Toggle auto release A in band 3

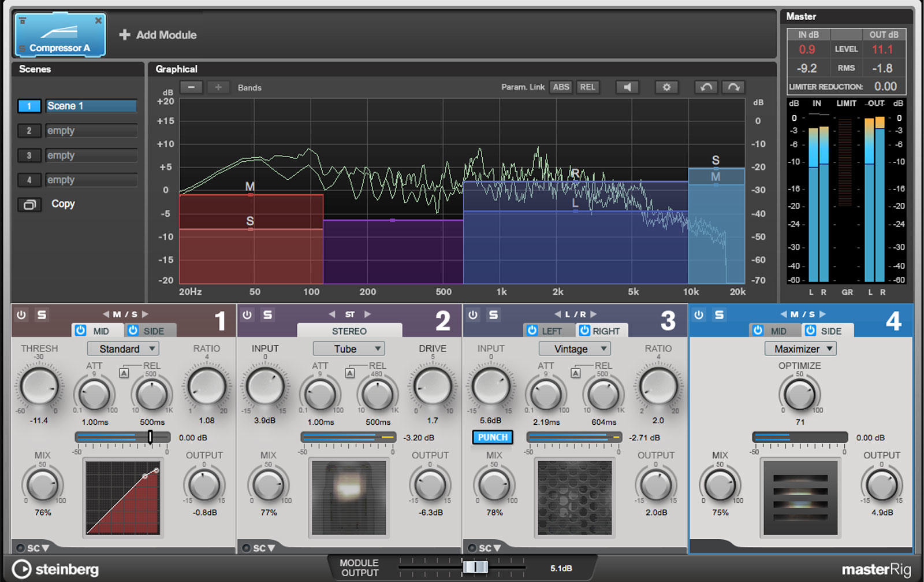[575, 373]
